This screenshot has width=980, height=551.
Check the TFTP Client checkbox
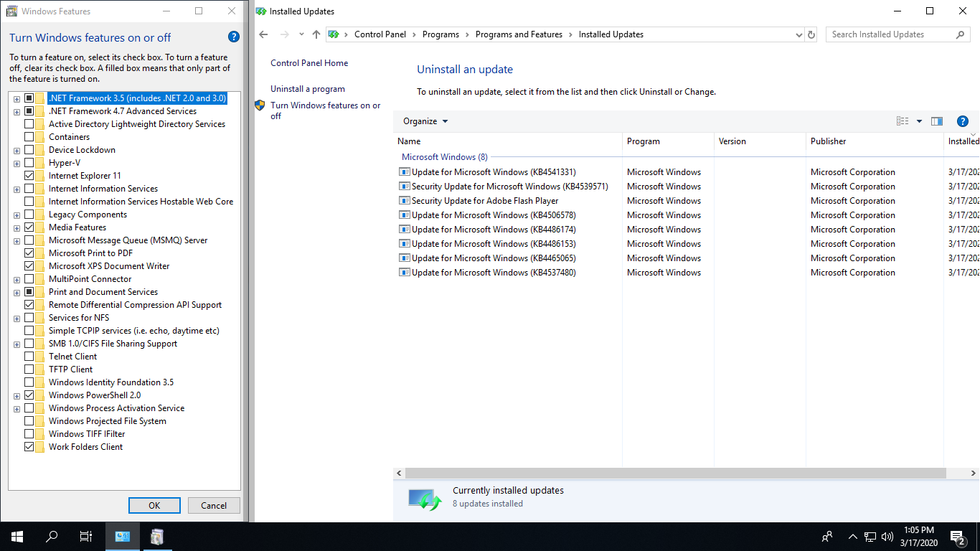click(x=29, y=369)
